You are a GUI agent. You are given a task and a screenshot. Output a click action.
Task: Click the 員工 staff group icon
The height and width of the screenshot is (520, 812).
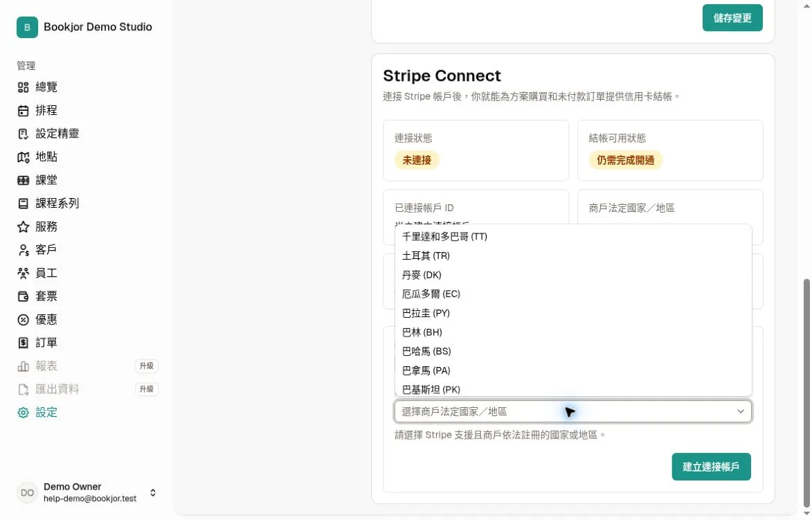coord(23,273)
